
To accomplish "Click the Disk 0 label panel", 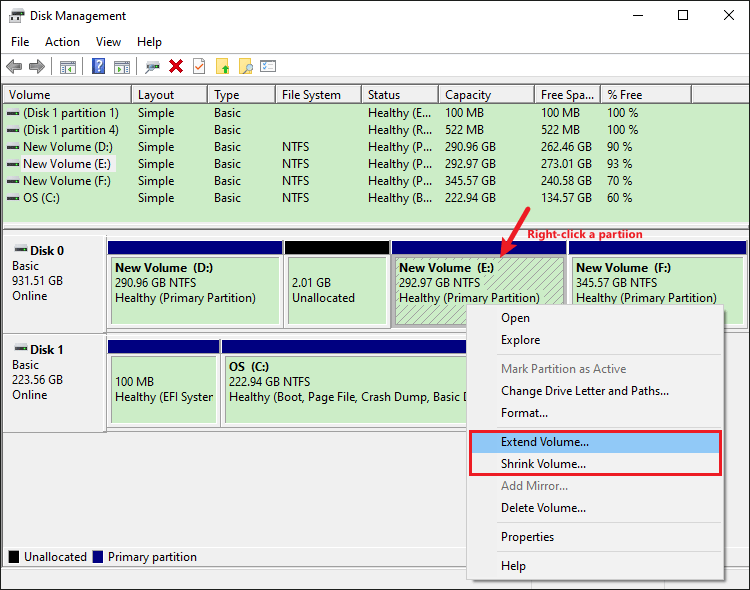I will pos(54,283).
